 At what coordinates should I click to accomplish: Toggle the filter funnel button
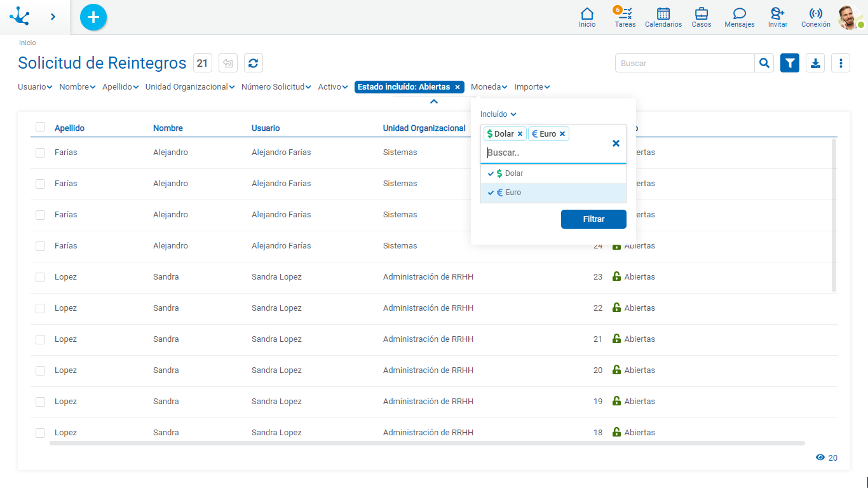pyautogui.click(x=790, y=63)
